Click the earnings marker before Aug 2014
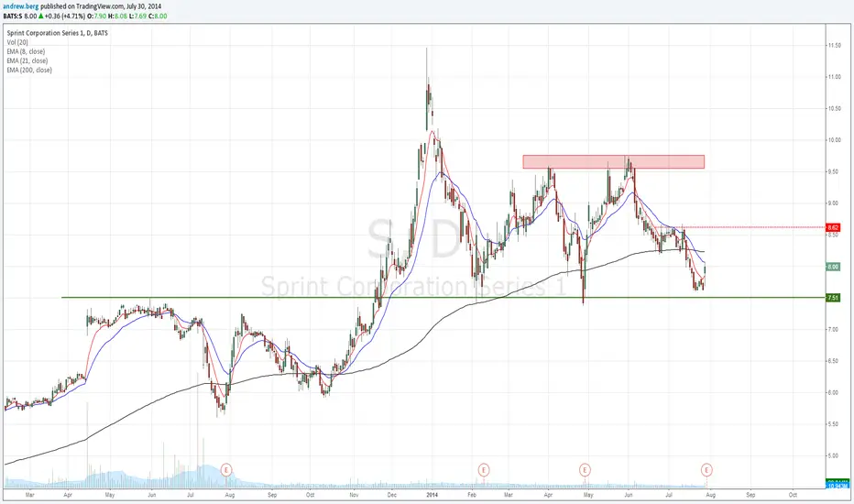 coord(706,470)
